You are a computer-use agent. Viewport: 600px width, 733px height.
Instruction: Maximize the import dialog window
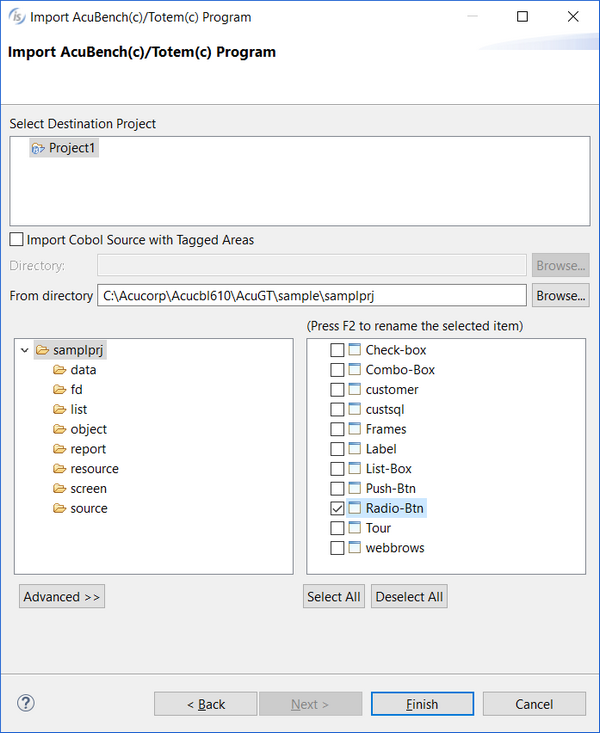(x=522, y=17)
